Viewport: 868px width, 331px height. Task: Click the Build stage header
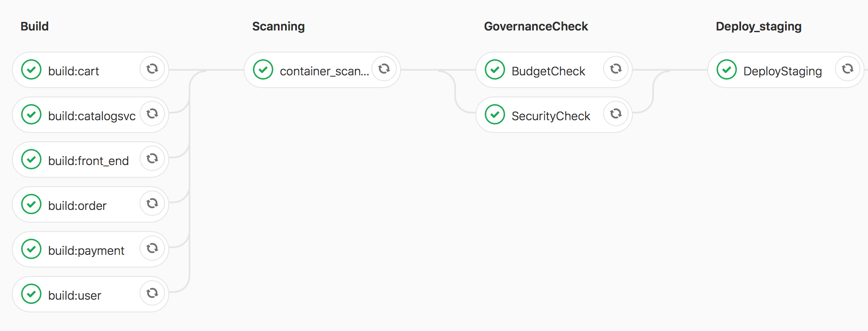34,26
